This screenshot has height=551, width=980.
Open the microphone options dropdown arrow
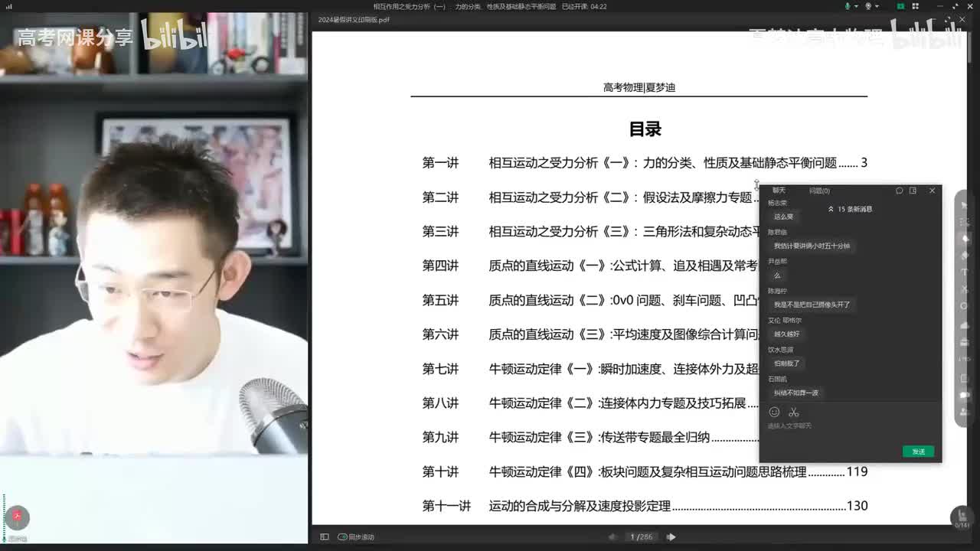click(x=856, y=6)
